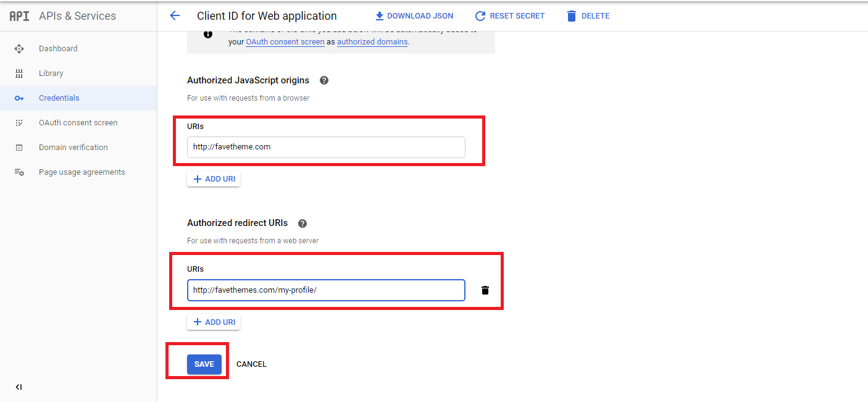Open the OAuth consent screen link in the banner
This screenshot has width=868, height=402.
[285, 41]
